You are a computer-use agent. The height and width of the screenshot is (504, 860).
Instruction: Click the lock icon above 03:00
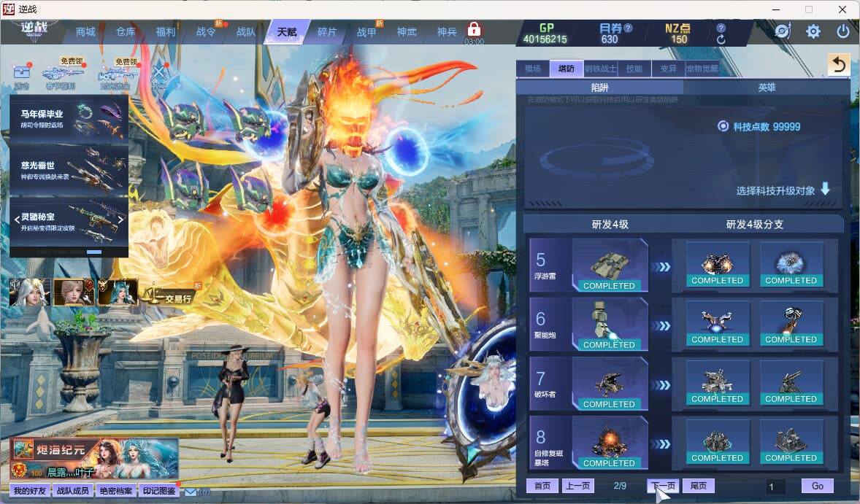pos(474,29)
